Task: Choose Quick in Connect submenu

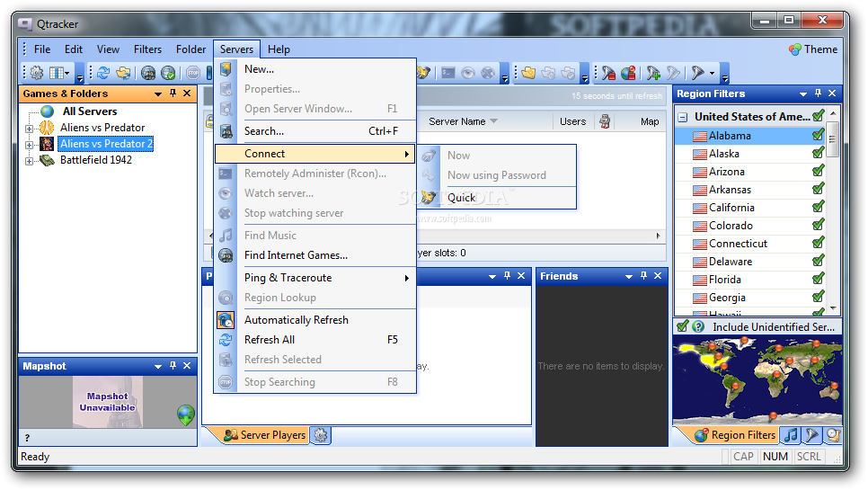Action: click(x=497, y=198)
